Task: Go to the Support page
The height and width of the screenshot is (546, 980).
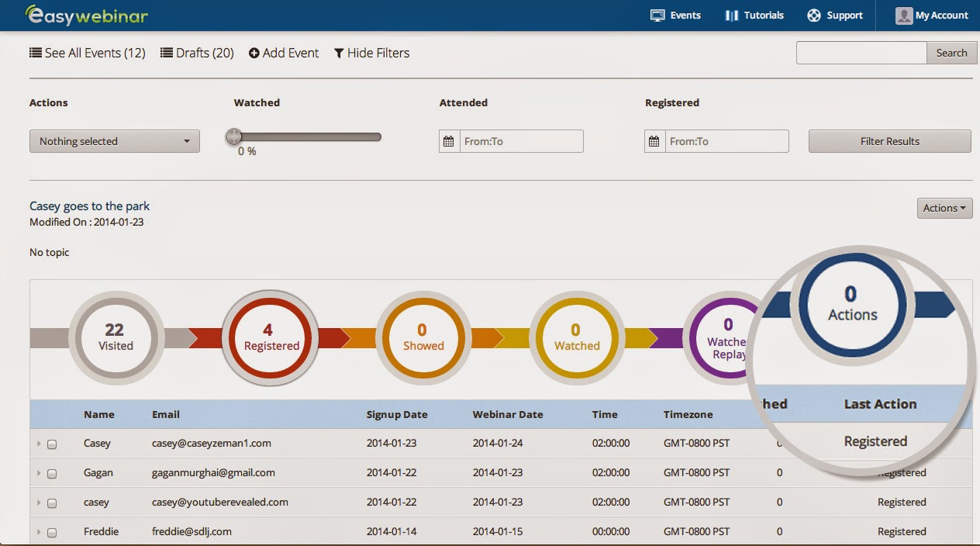Action: click(835, 15)
